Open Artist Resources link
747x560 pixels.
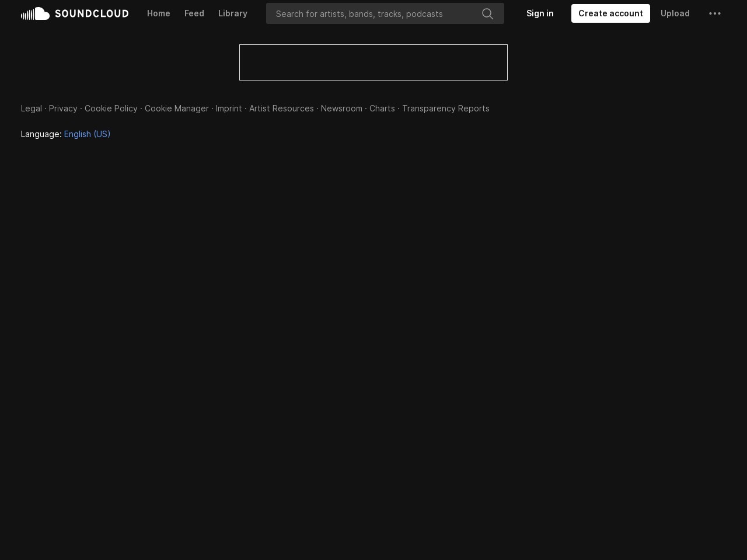(281, 108)
